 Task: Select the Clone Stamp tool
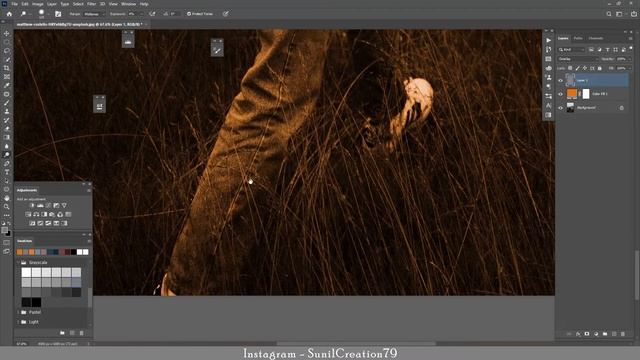click(x=7, y=111)
